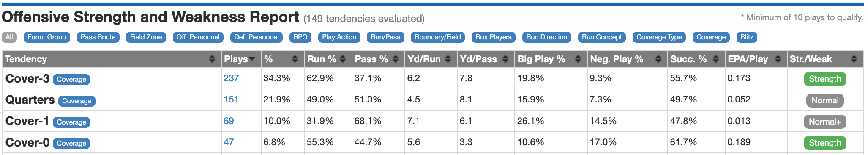
Task: Sort by Pass % column arrows
Action: (396, 59)
